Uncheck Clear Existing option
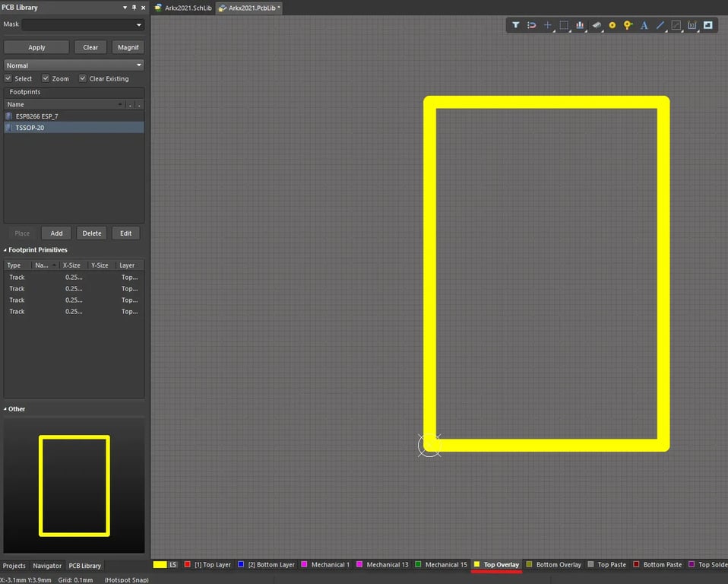Screen dimensions: 728x584 [x=82, y=78]
